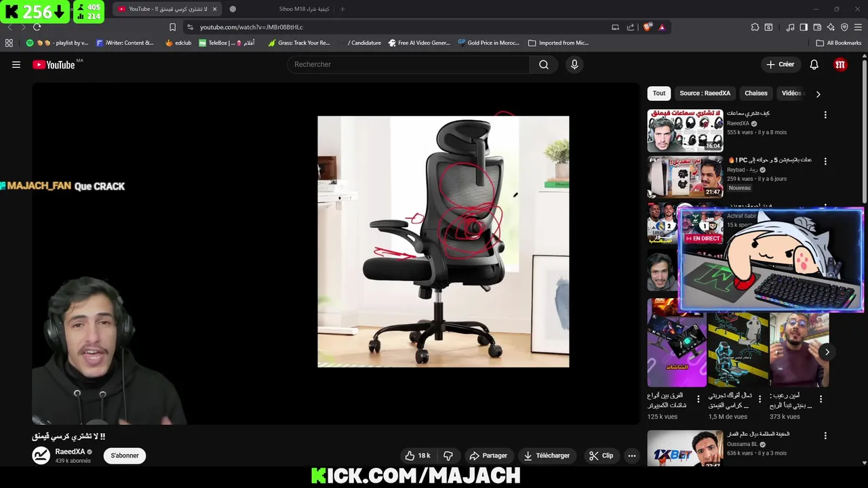Open options for the 555 k vues video
868x488 pixels.
(x=825, y=115)
